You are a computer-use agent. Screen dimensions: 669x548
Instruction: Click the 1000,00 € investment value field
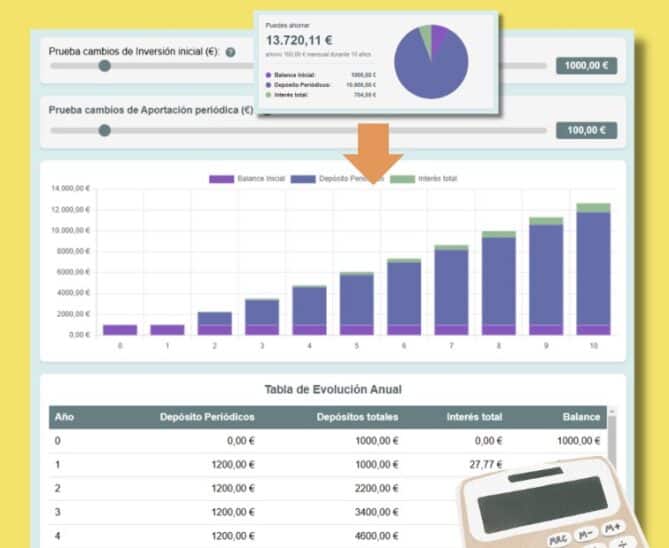[x=586, y=66]
